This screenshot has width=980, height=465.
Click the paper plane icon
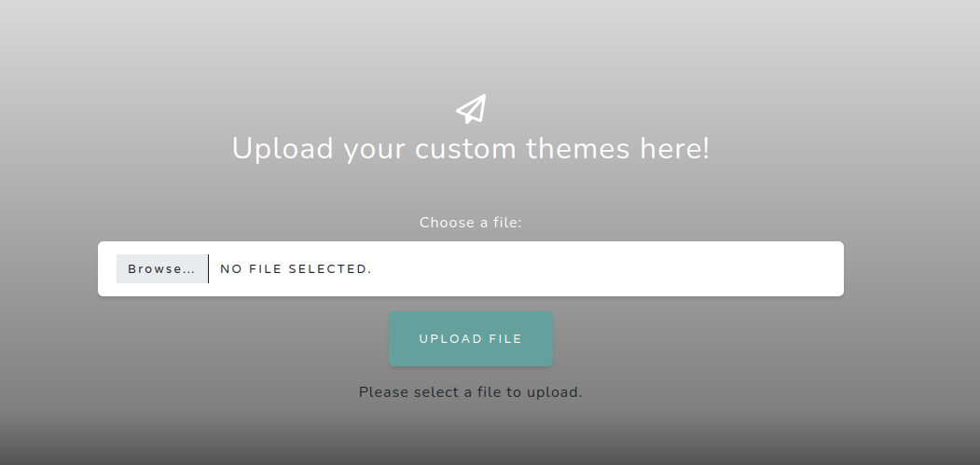click(x=471, y=109)
